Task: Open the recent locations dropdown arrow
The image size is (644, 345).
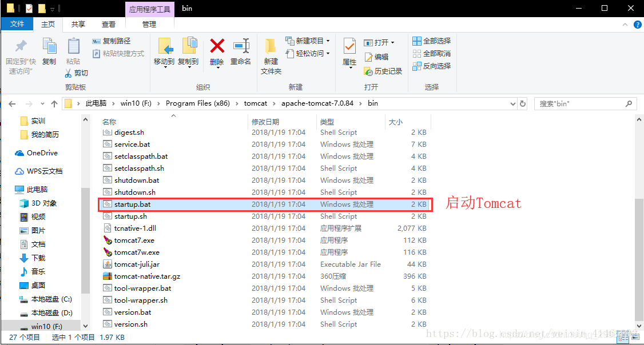Action: click(42, 104)
